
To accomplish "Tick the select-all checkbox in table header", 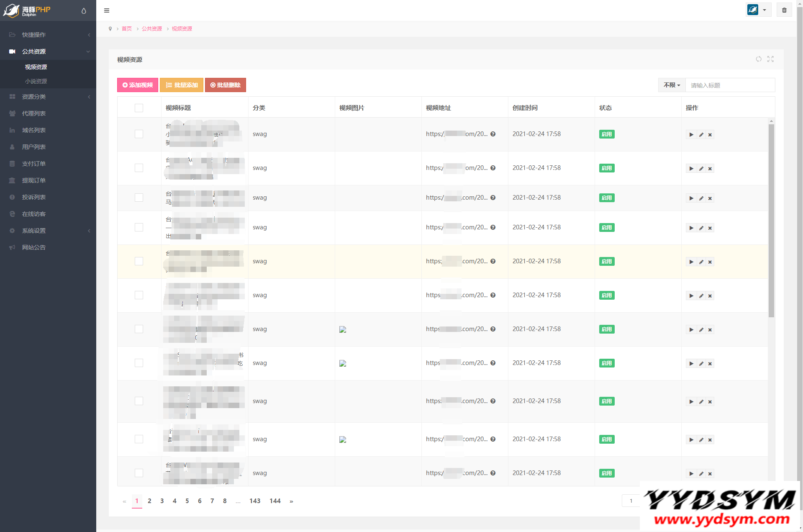I will click(x=139, y=108).
